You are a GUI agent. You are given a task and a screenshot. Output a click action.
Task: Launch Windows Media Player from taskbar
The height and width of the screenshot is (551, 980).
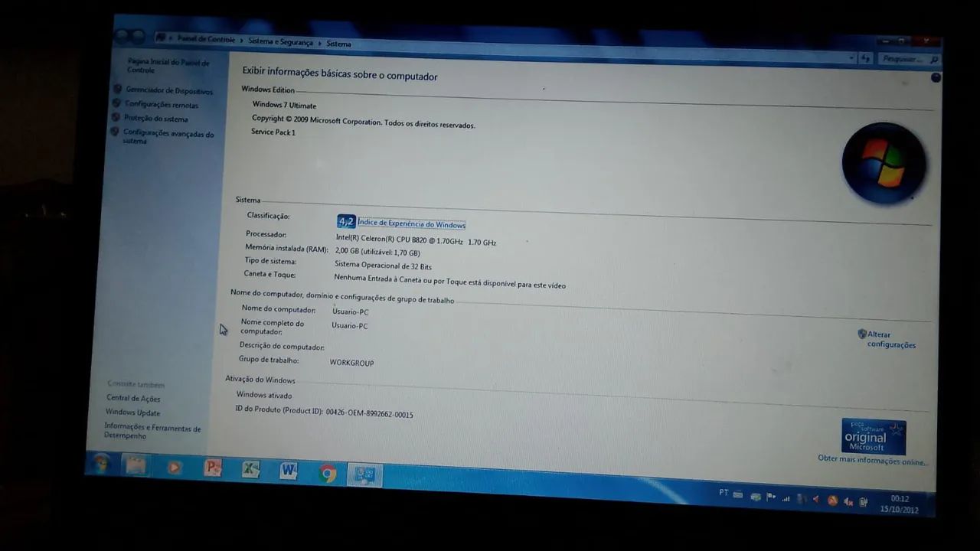(175, 467)
